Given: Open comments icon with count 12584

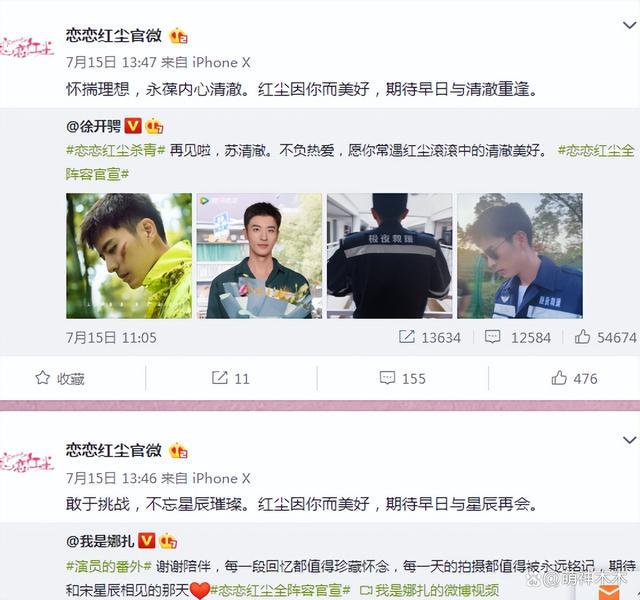Looking at the screenshot, I should tap(492, 337).
